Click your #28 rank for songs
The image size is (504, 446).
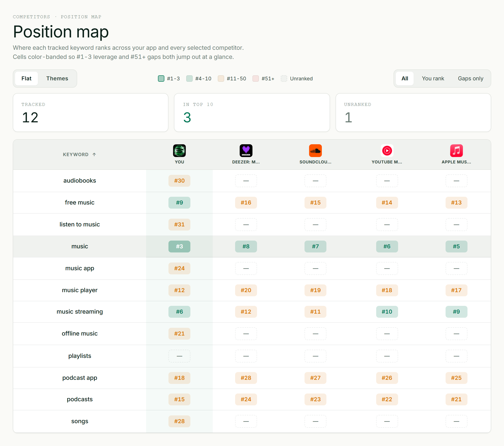[x=179, y=421]
